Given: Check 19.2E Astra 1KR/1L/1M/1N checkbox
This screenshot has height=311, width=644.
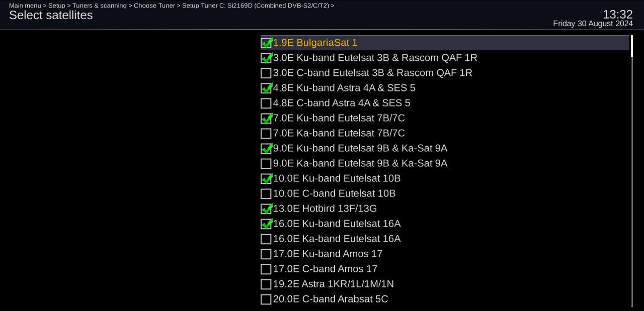Looking at the screenshot, I should click(x=266, y=284).
